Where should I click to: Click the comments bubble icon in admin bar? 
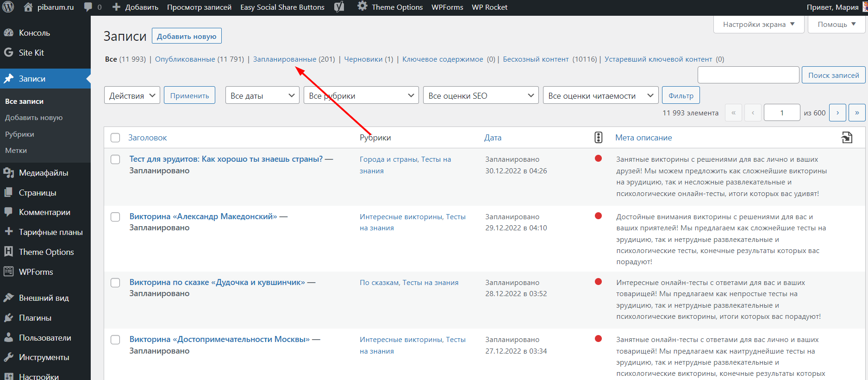pyautogui.click(x=88, y=7)
